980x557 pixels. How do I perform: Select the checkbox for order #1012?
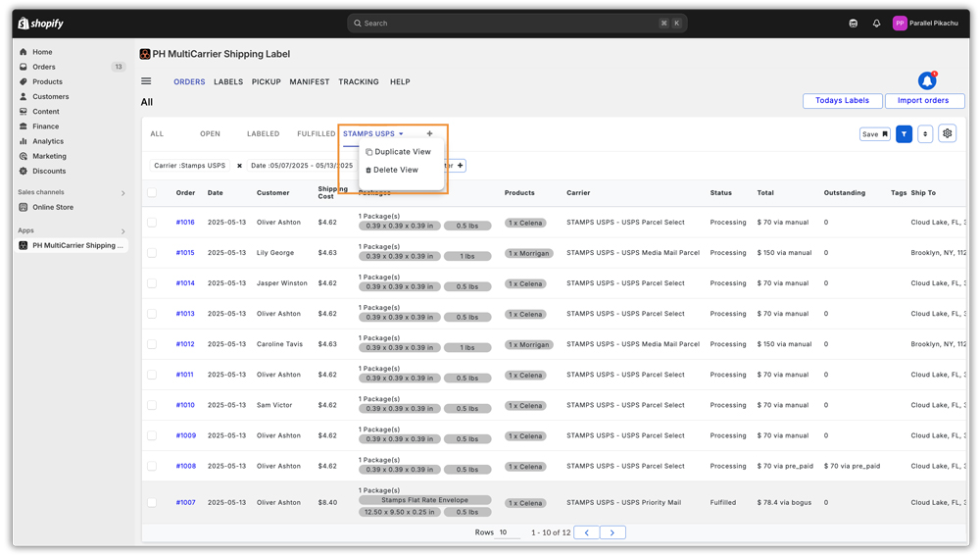tap(152, 344)
